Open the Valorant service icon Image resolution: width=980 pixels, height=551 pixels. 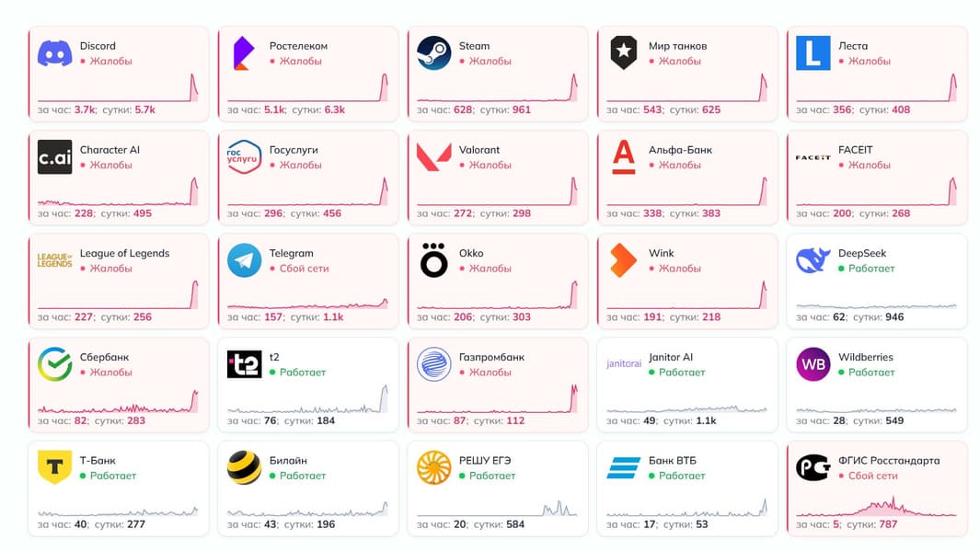click(x=434, y=156)
